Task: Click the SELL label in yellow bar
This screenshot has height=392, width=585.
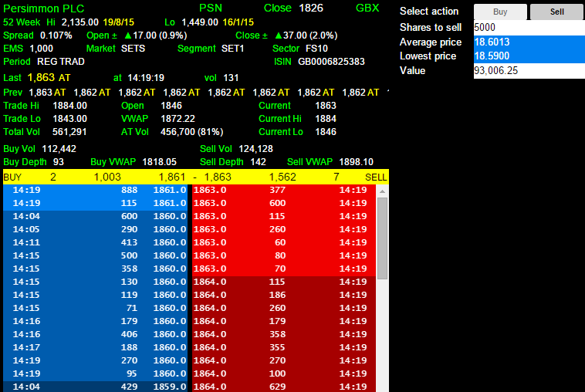Action: click(376, 177)
